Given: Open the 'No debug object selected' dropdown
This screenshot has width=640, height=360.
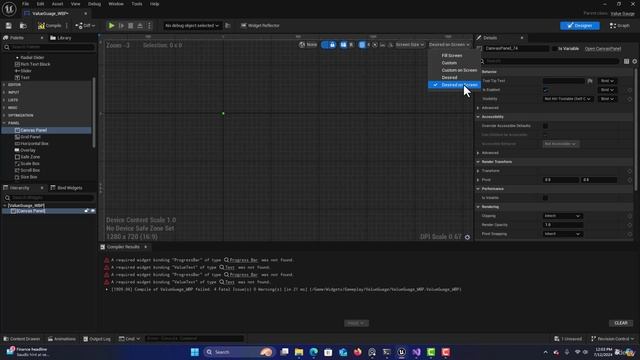Looking at the screenshot, I should point(192,26).
